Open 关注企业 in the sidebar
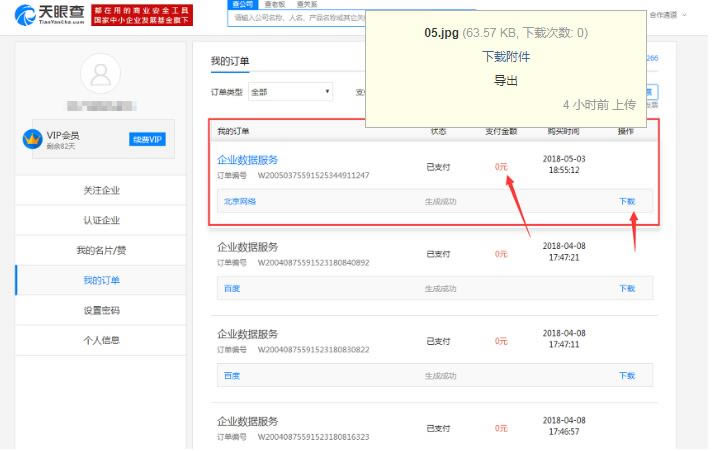 100,190
